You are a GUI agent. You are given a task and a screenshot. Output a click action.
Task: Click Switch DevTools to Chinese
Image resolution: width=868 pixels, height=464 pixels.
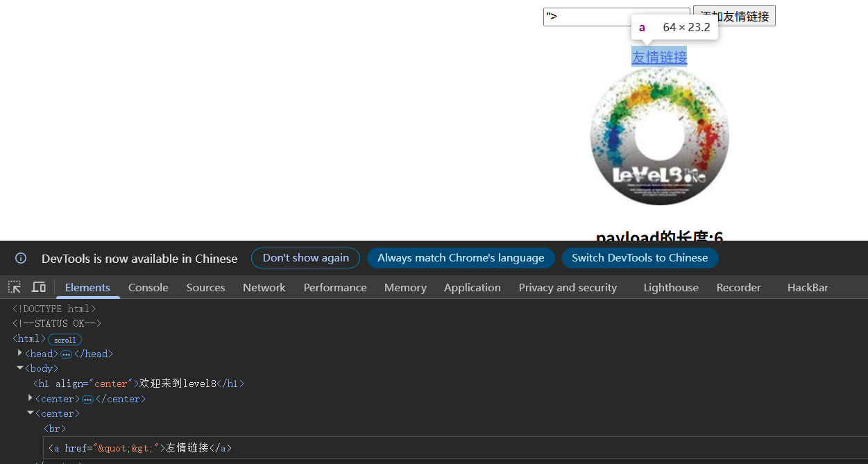(640, 258)
